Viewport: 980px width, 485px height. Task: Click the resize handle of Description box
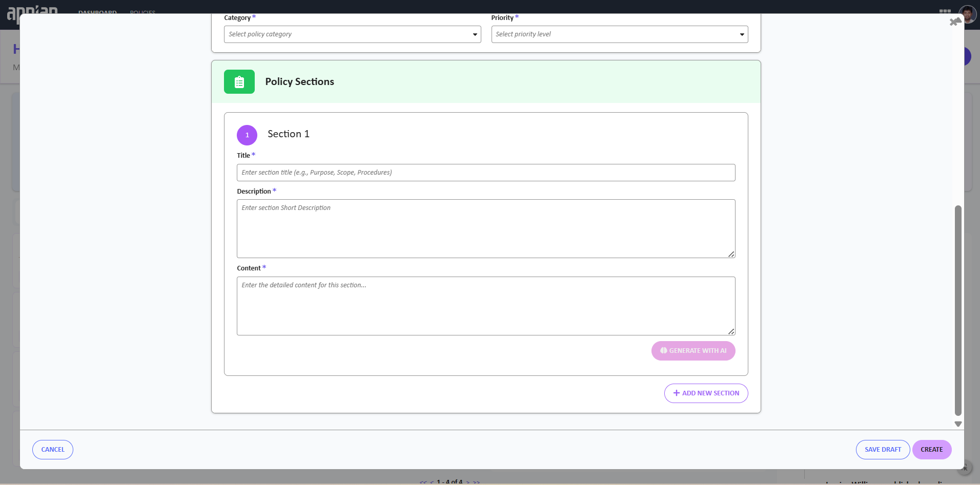[x=731, y=254]
